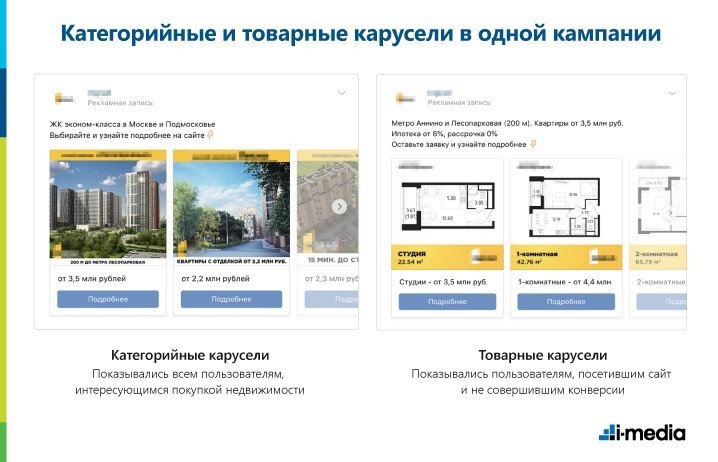Click Подробнее under '1-комнатные - от 4,4 млн'
The image size is (718, 462).
tap(566, 302)
